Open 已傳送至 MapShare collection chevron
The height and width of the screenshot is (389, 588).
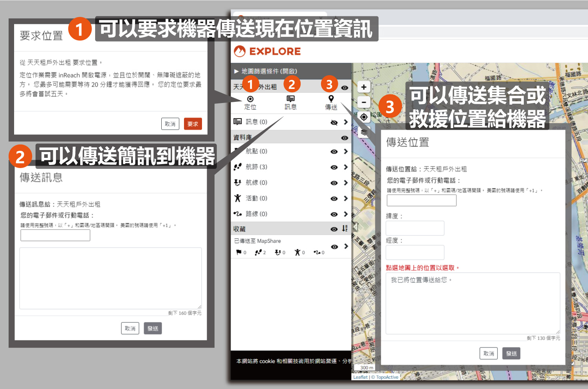(346, 246)
